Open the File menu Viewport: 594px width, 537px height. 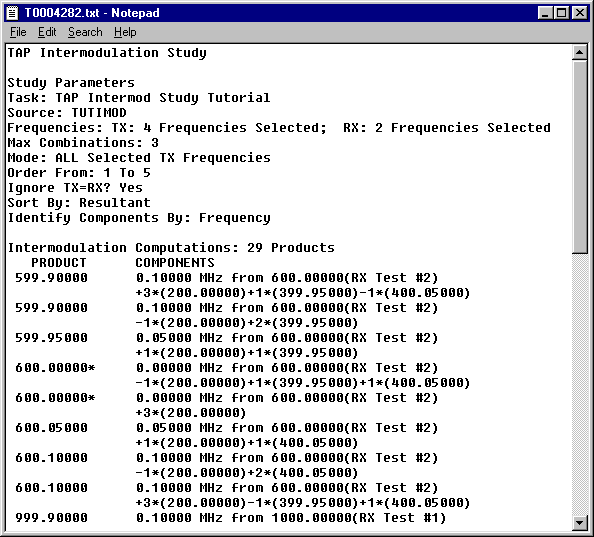(x=18, y=32)
